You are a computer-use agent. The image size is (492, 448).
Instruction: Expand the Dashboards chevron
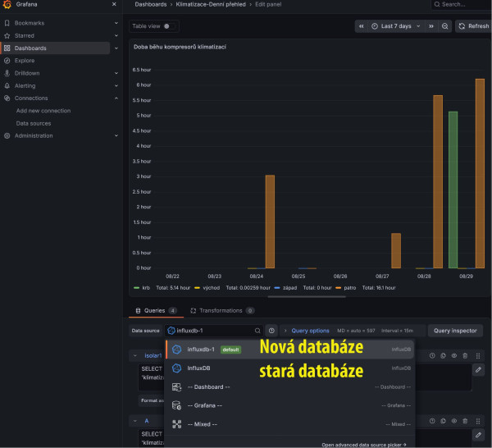pos(116,48)
